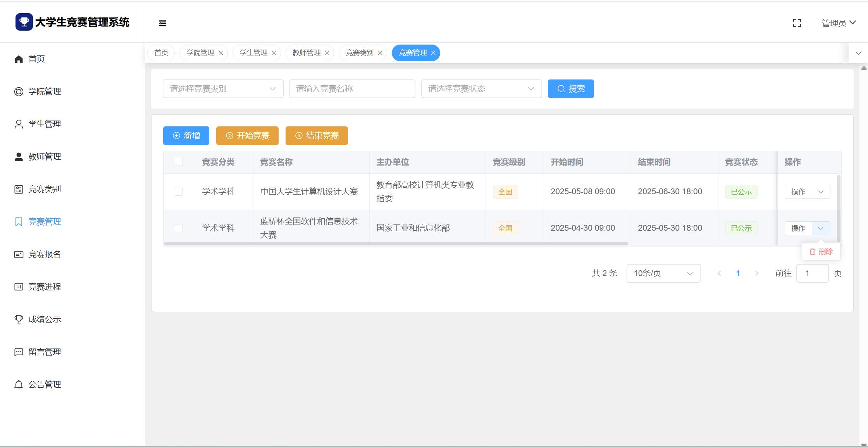Open the 10条/页 page size selector
Screen dimensions: 868x447
pos(663,273)
